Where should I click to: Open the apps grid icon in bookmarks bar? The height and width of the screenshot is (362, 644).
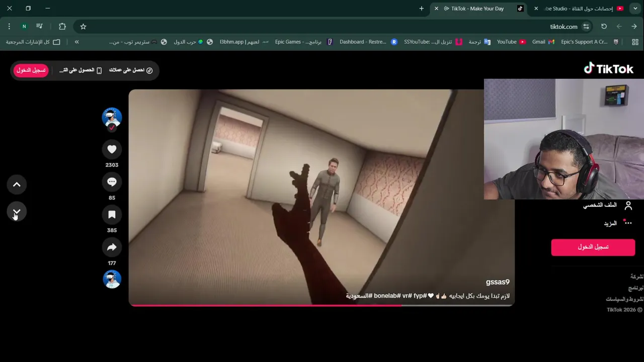(x=635, y=42)
